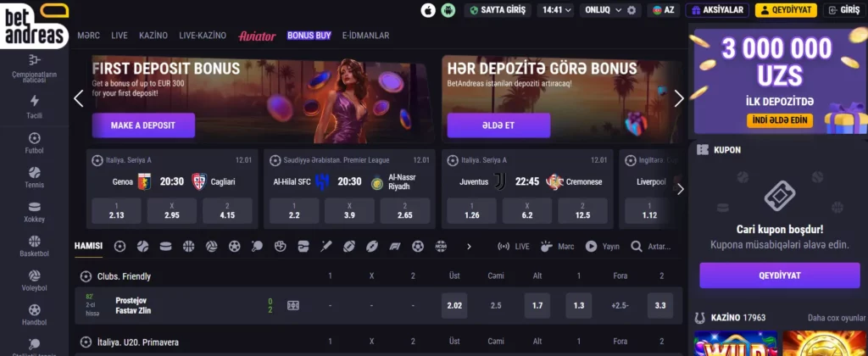Open the iOS app download icon
The width and height of the screenshot is (868, 356).
click(x=428, y=10)
